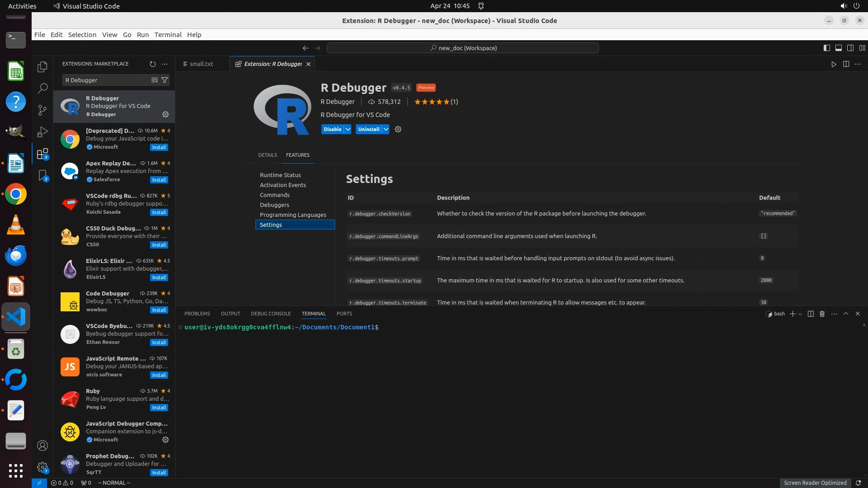Open new terminal launch profile dropdown
This screenshot has width=868, height=488.
click(800, 314)
